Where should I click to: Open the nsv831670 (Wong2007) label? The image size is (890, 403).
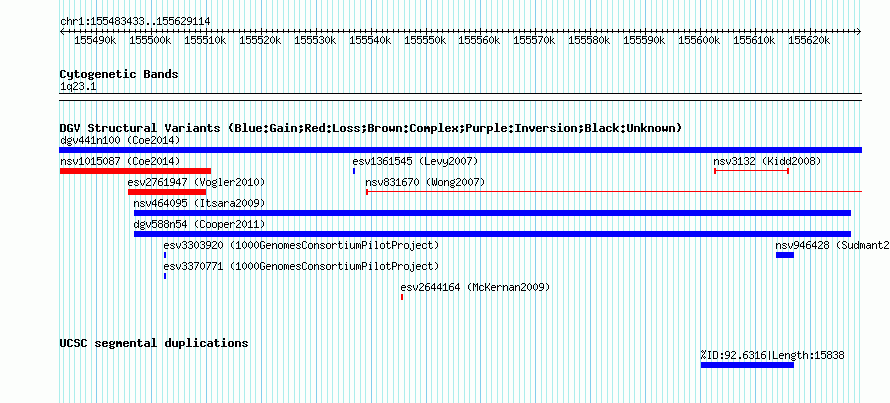425,182
